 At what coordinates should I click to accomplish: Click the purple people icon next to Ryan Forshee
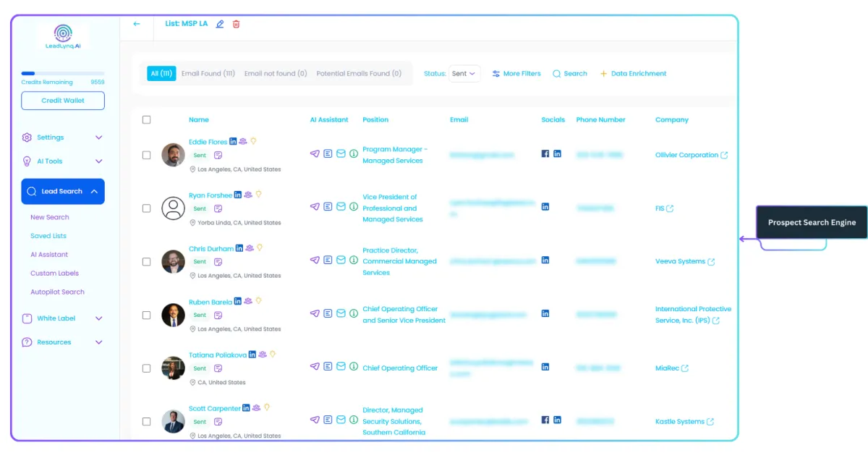[x=248, y=195]
